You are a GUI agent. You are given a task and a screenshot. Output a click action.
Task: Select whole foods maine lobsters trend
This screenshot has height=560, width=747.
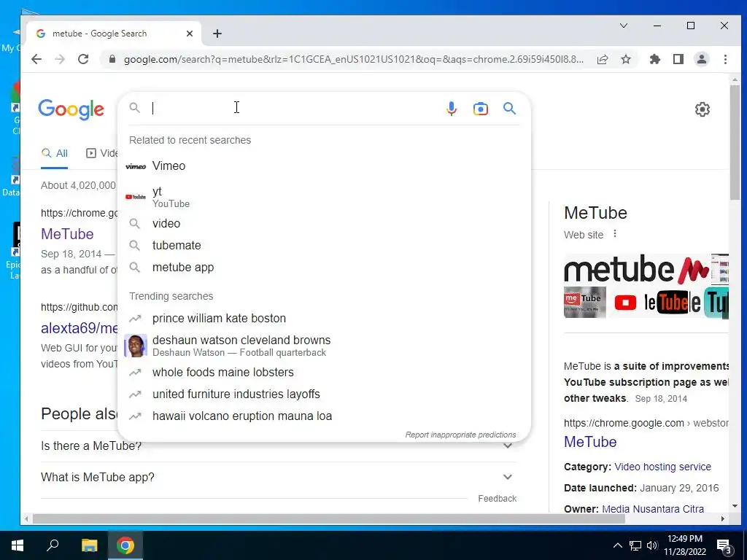pos(324,372)
